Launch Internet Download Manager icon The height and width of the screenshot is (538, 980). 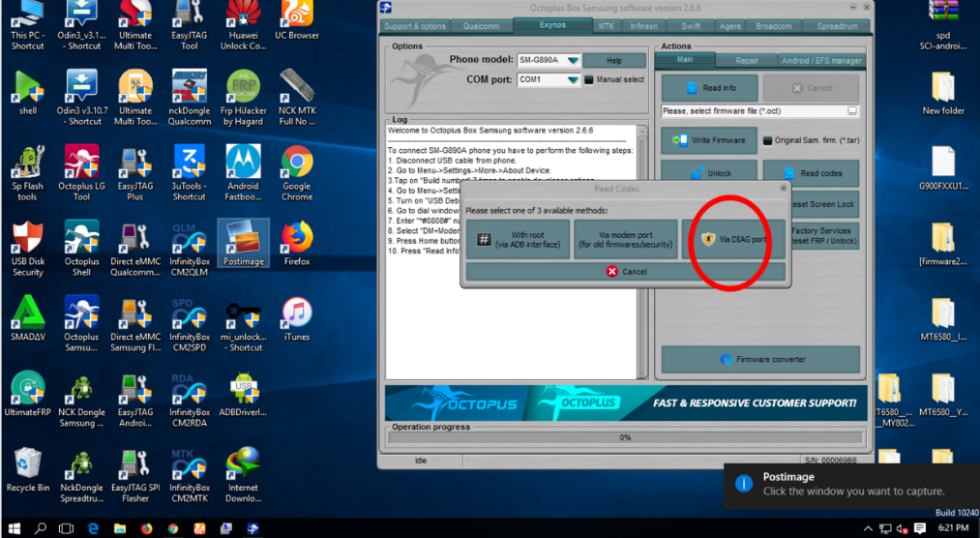tap(243, 475)
